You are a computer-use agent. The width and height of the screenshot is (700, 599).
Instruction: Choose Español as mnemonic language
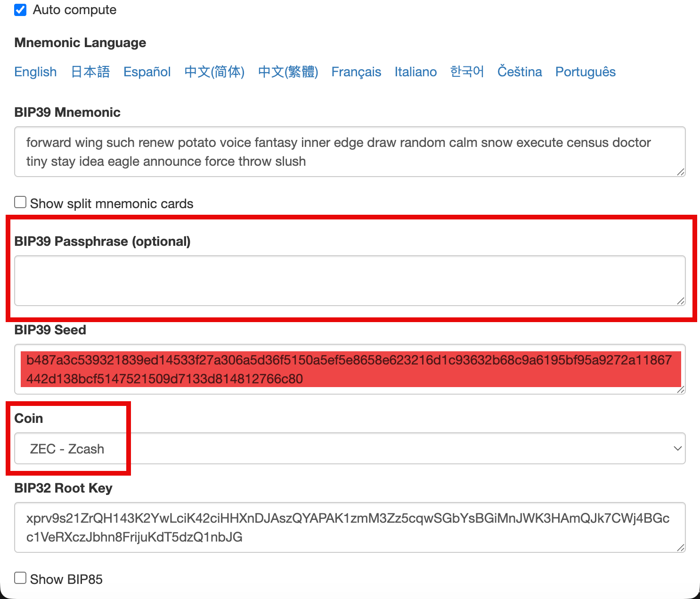[x=147, y=72]
